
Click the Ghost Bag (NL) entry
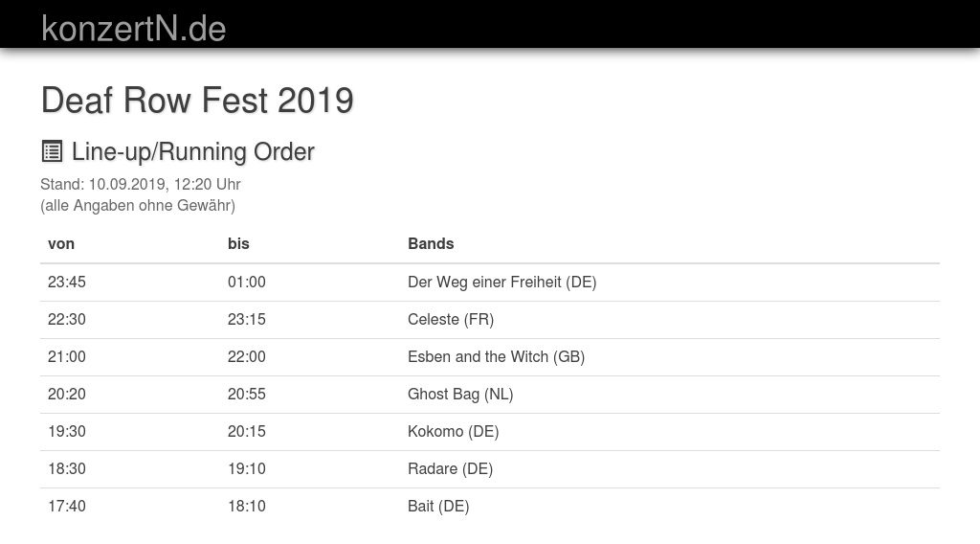460,394
